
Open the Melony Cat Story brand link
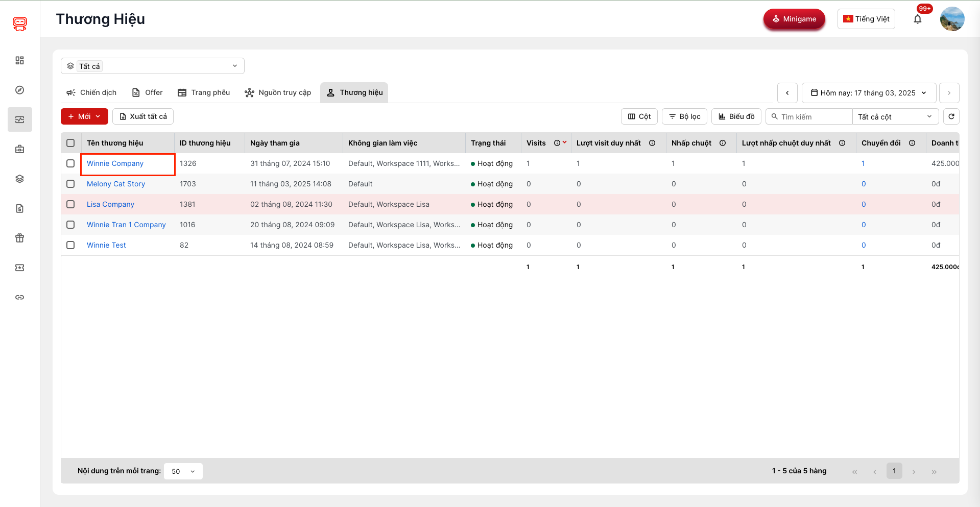116,184
